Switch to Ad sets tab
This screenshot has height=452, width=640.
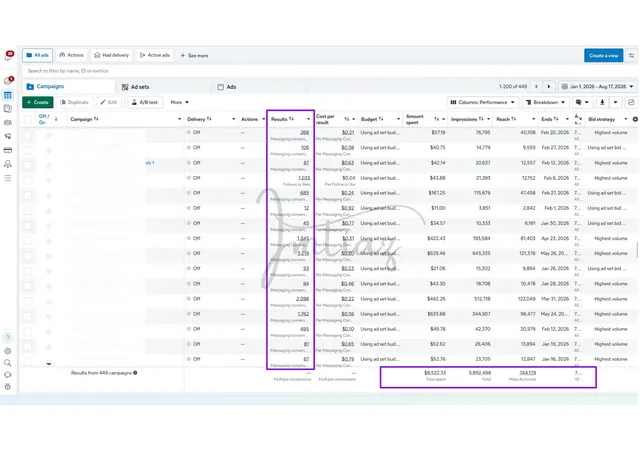pos(136,87)
